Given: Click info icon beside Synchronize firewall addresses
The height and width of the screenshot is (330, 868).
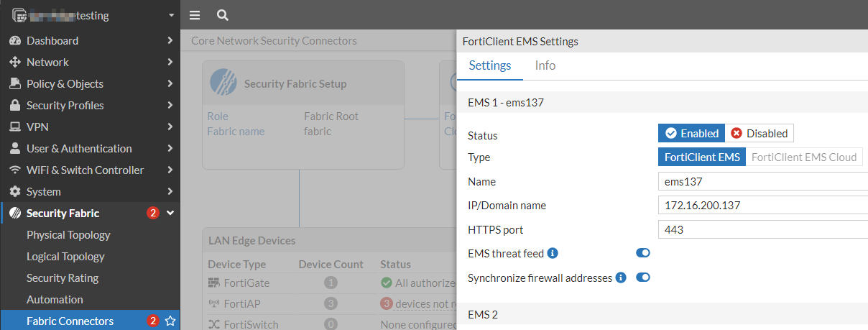Looking at the screenshot, I should 621,278.
